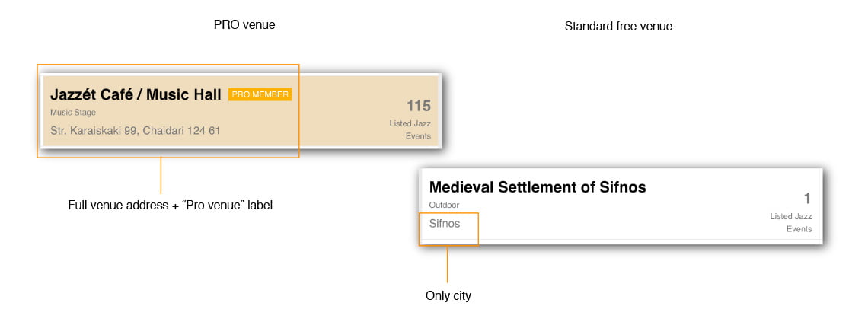Click the orange PRO MEMBER badge

pos(260,94)
